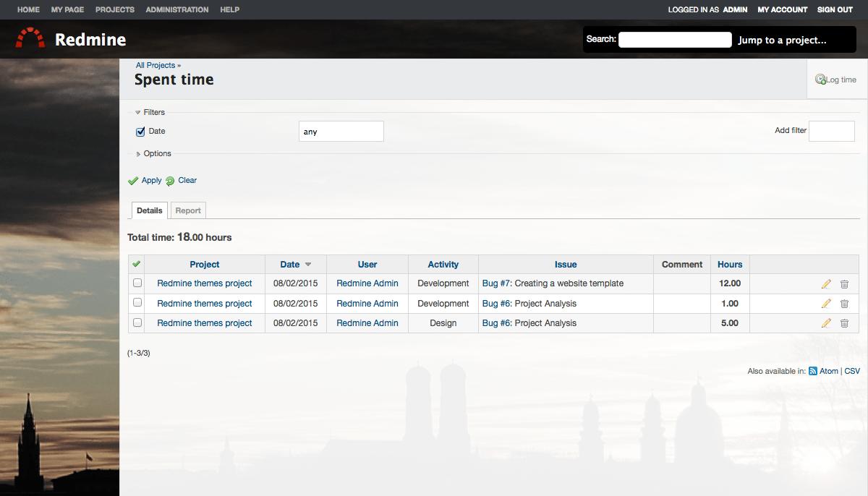Click the 12.00 hours value
This screenshot has height=496, width=868.
pyautogui.click(x=730, y=283)
